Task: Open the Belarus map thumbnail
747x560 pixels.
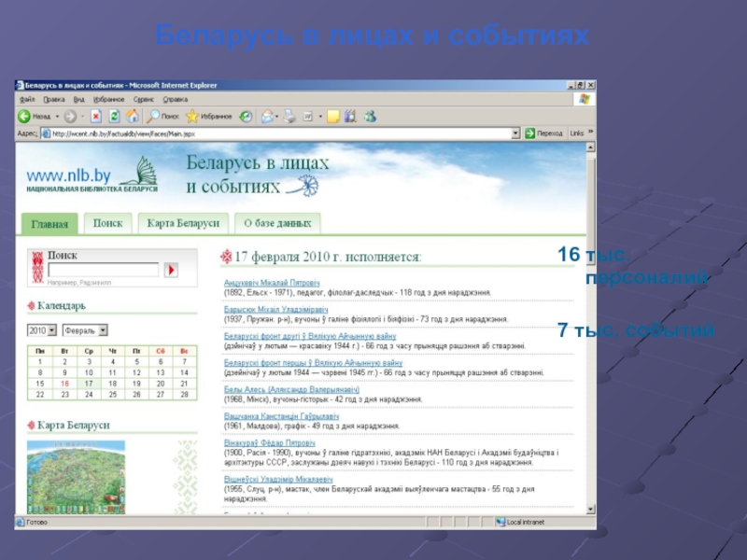Action: click(77, 477)
